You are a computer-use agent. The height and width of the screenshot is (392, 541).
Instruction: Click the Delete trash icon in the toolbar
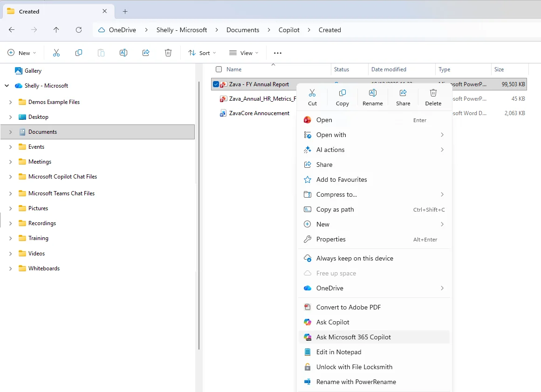[x=168, y=53]
